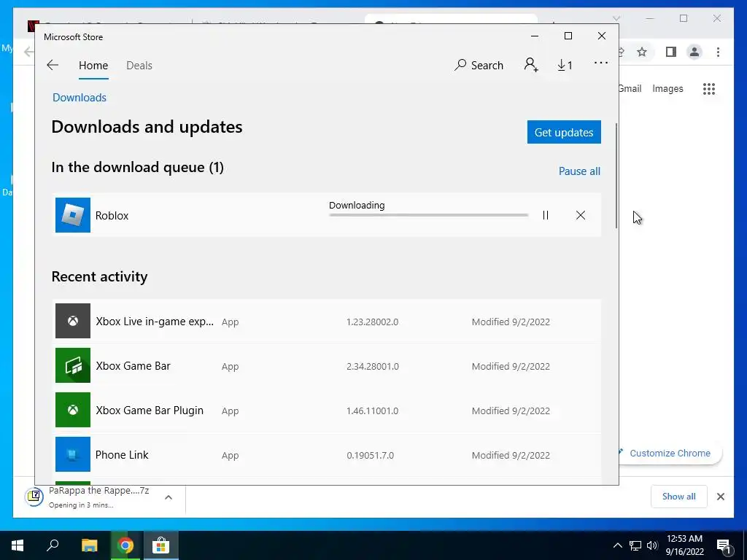Open taskbar search magnifier

(53, 545)
